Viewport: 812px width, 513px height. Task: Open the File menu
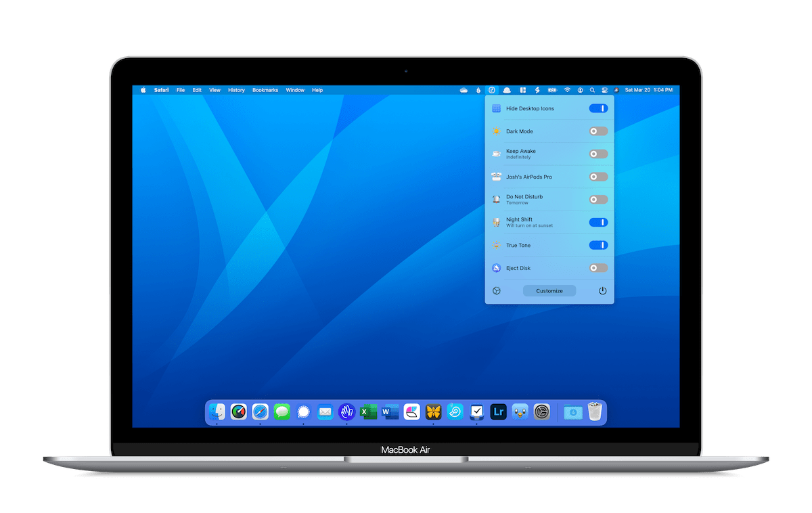click(181, 90)
